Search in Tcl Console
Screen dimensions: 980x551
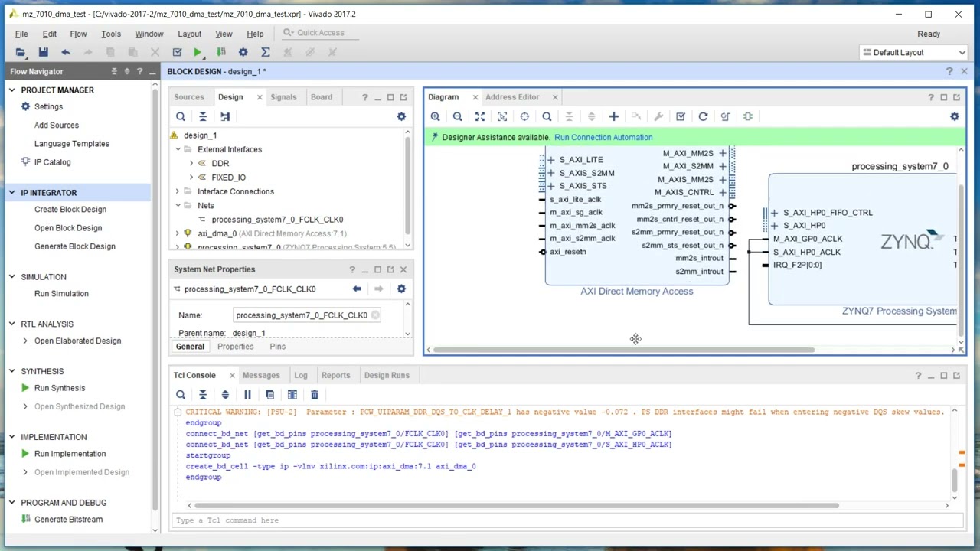(181, 395)
